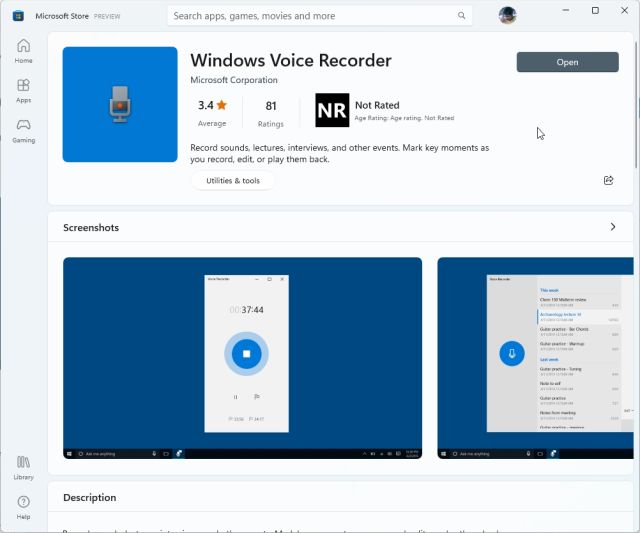The height and width of the screenshot is (533, 640).
Task: Expand Screenshots with the chevron arrow
Action: pyautogui.click(x=613, y=227)
